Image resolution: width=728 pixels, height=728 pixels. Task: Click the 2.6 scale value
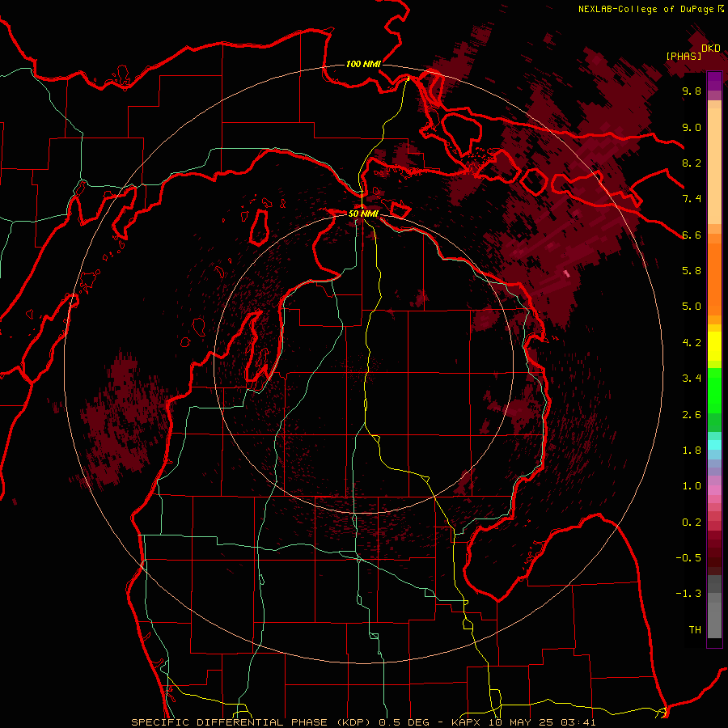pyautogui.click(x=692, y=415)
